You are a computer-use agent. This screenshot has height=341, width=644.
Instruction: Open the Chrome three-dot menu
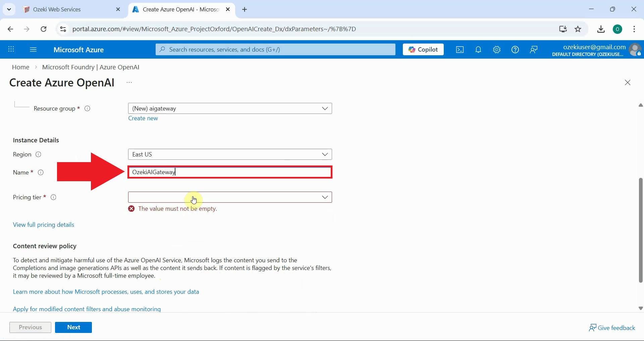point(634,29)
